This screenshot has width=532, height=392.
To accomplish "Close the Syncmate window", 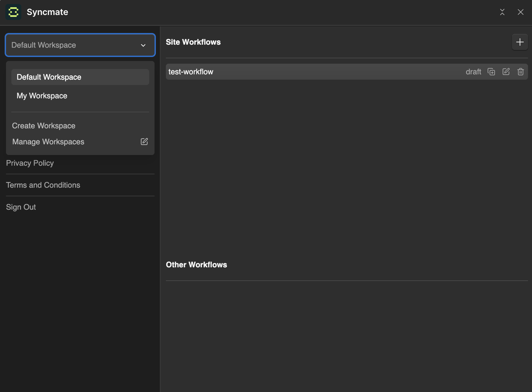I will click(520, 12).
